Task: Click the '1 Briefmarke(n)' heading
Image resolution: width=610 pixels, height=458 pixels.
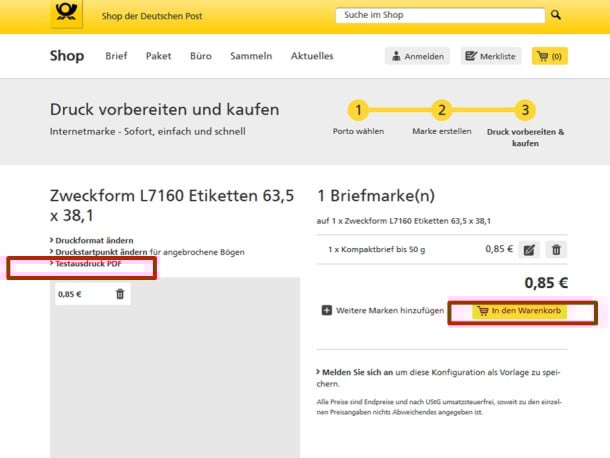Action: tap(376, 195)
